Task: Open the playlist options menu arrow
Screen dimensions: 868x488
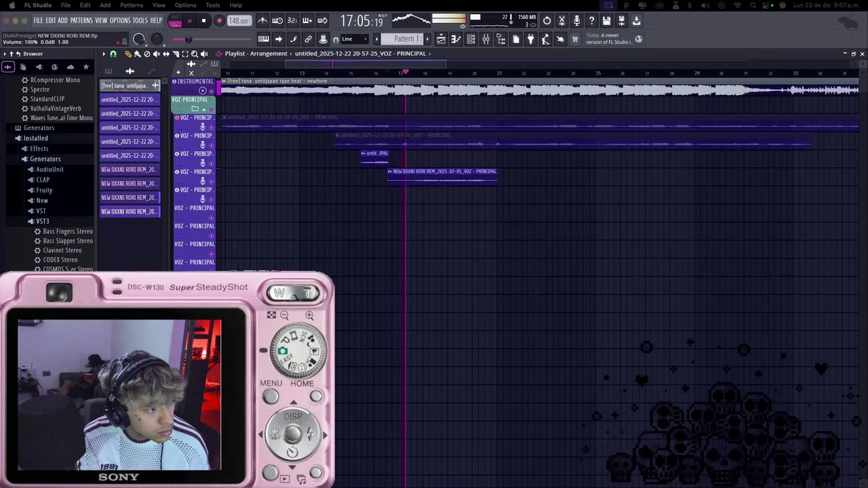Action: coord(104,54)
